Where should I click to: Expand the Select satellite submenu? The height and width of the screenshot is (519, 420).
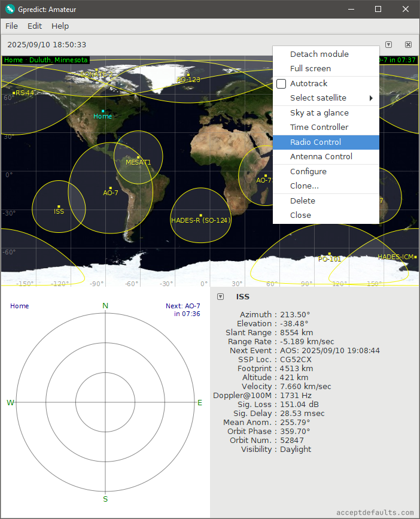pyautogui.click(x=325, y=98)
